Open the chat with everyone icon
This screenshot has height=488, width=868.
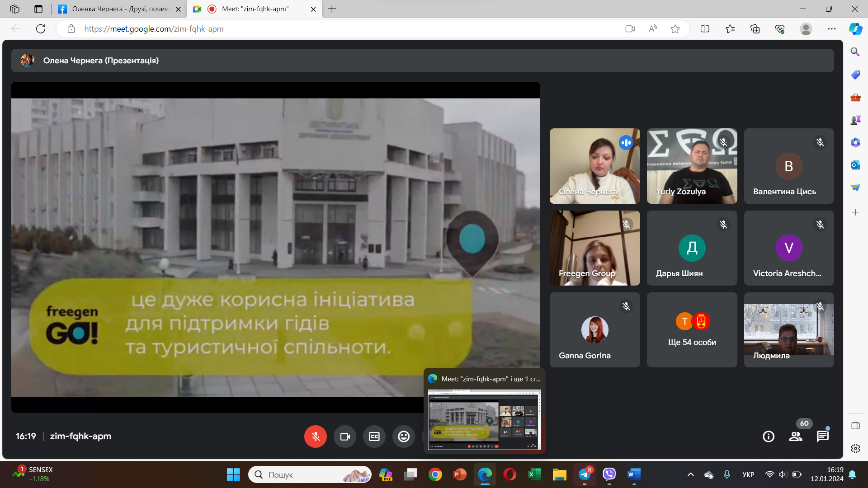823,436
